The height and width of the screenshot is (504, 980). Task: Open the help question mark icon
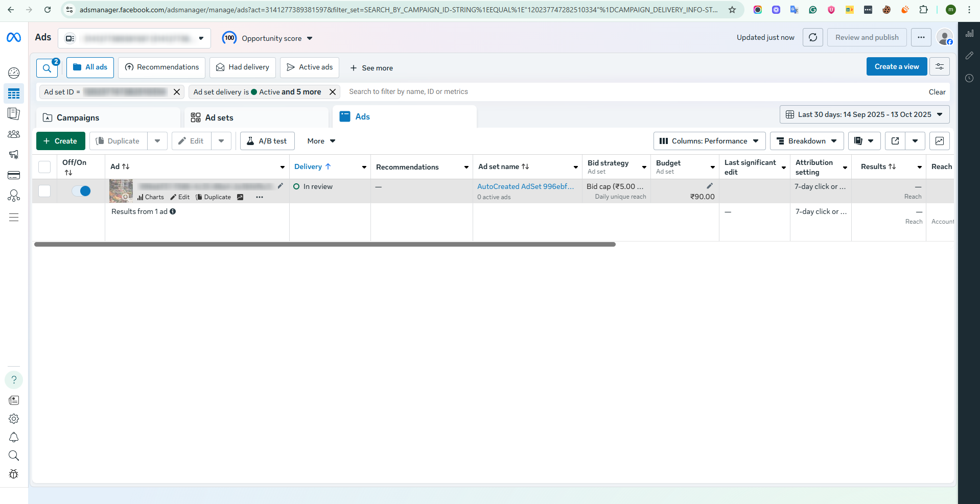pyautogui.click(x=14, y=380)
